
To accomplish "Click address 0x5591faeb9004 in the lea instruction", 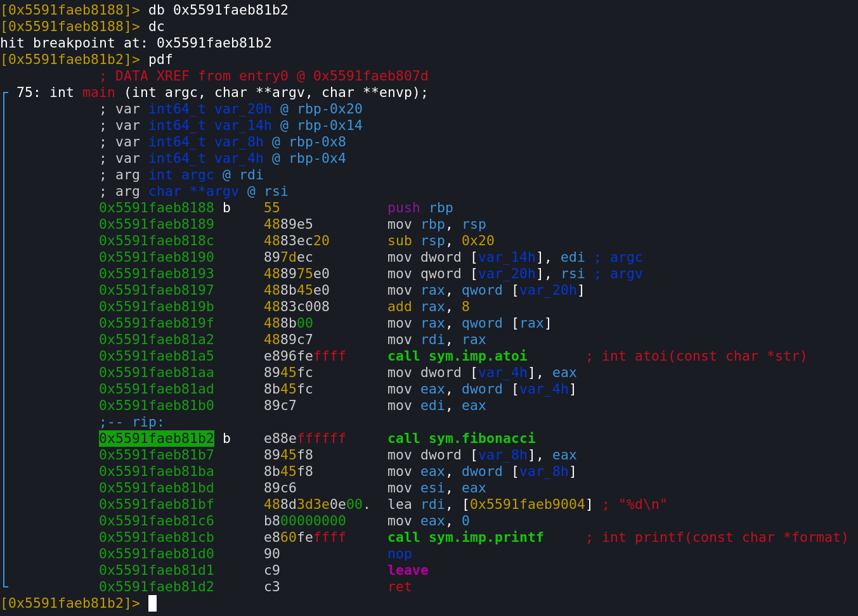I will click(x=527, y=504).
